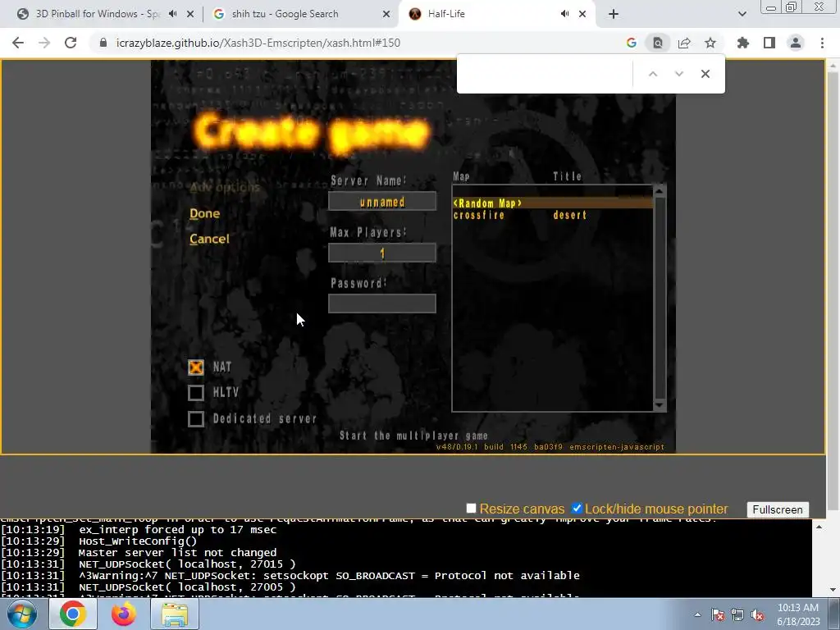Open Adv options in Create game menu

point(225,188)
